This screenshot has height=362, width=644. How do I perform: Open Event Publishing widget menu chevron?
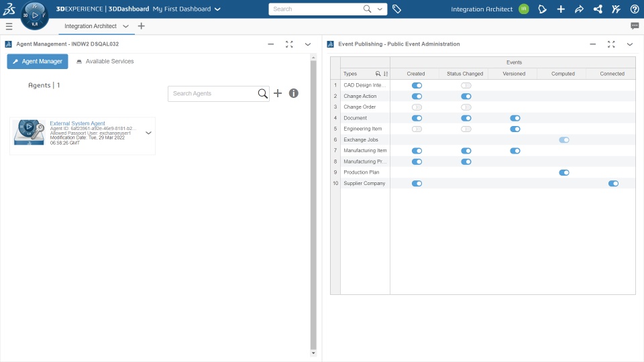[630, 44]
